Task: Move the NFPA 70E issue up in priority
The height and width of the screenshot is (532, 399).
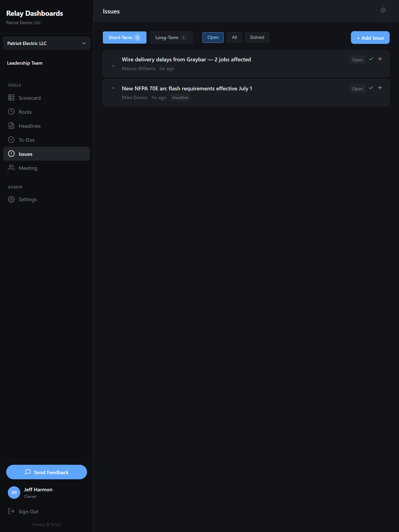Action: point(113,88)
